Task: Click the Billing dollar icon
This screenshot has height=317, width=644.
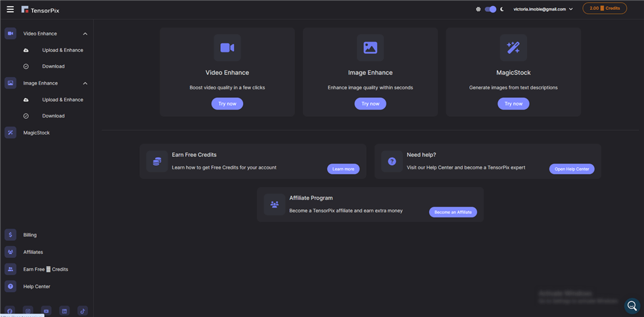Action: pos(11,235)
